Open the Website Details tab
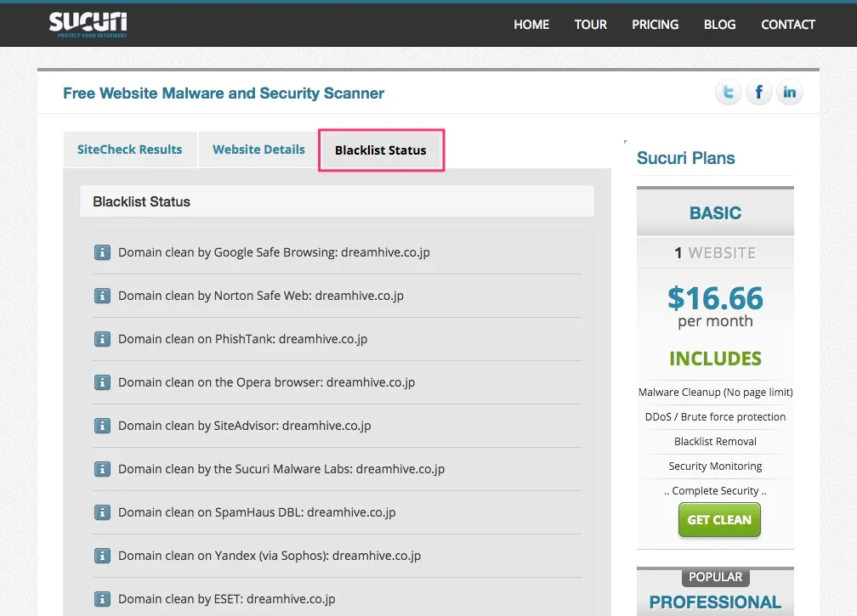This screenshot has width=857, height=616. pyautogui.click(x=258, y=150)
